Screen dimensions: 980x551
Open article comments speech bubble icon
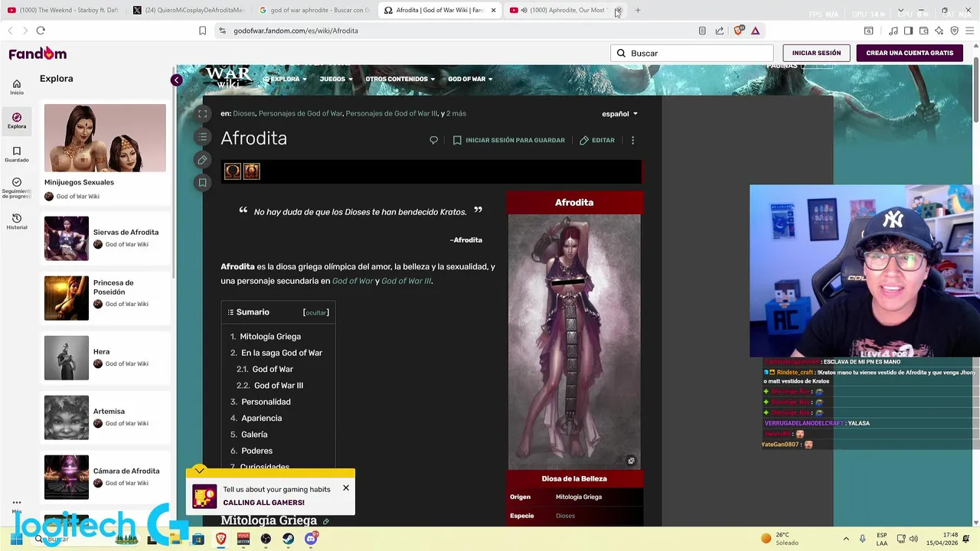(433, 140)
